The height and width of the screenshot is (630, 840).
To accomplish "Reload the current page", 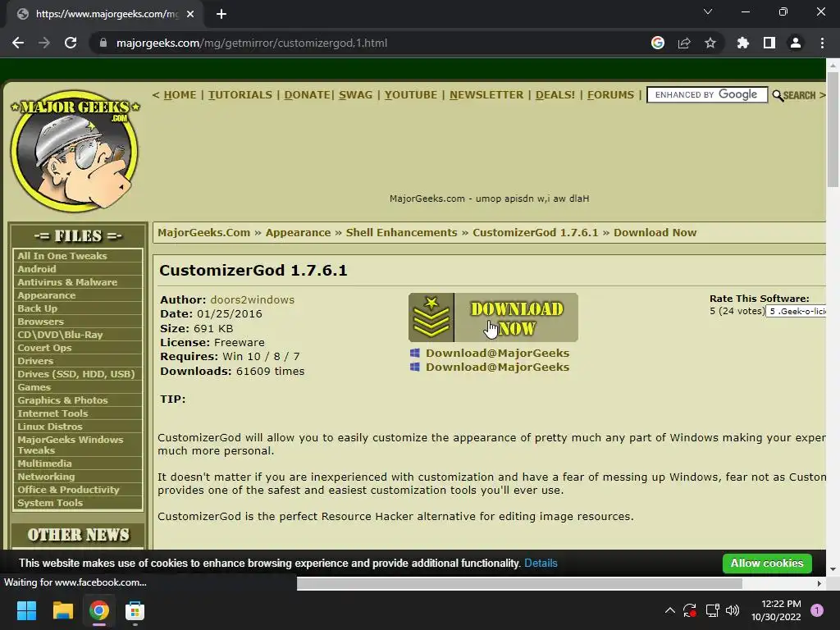I will (71, 43).
